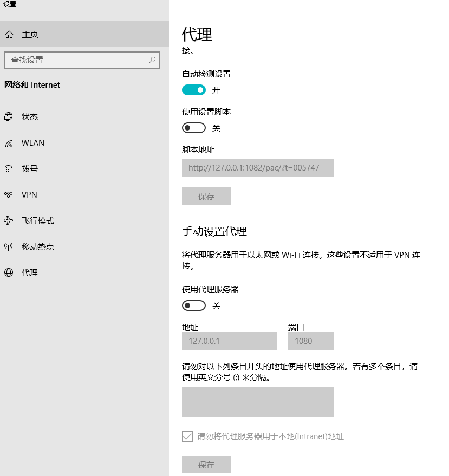449x476 pixels.
Task: Click the 手动设置代理 section heading
Action: tap(214, 231)
